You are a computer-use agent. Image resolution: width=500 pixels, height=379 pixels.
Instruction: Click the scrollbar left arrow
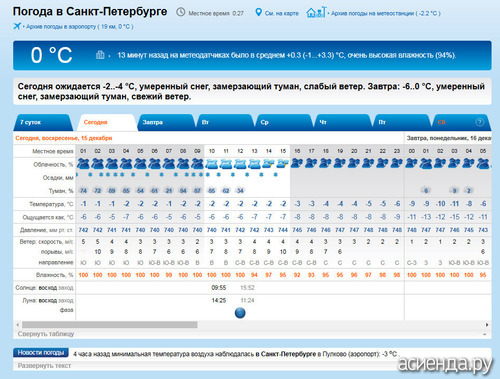[x=18, y=324]
